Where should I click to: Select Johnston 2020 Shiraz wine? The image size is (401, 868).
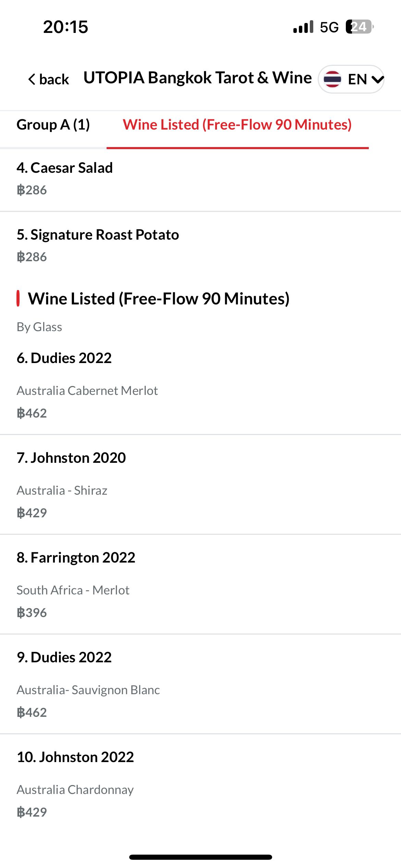pos(71,458)
